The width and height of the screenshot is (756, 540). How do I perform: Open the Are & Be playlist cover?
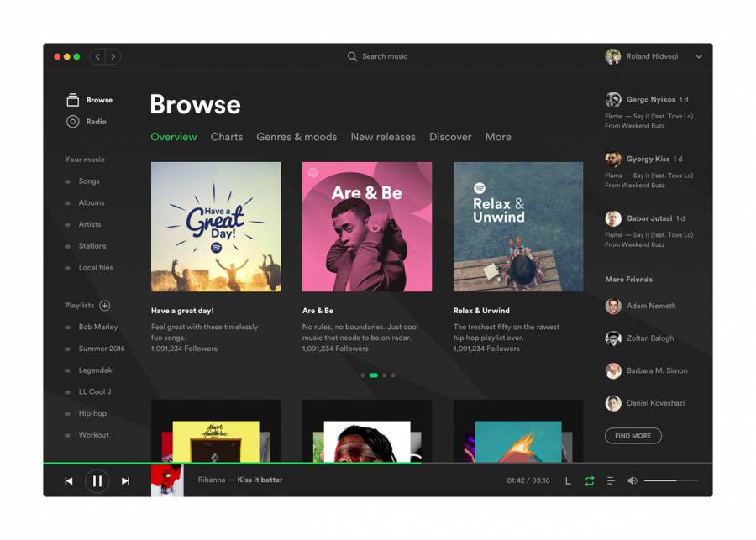(x=367, y=227)
